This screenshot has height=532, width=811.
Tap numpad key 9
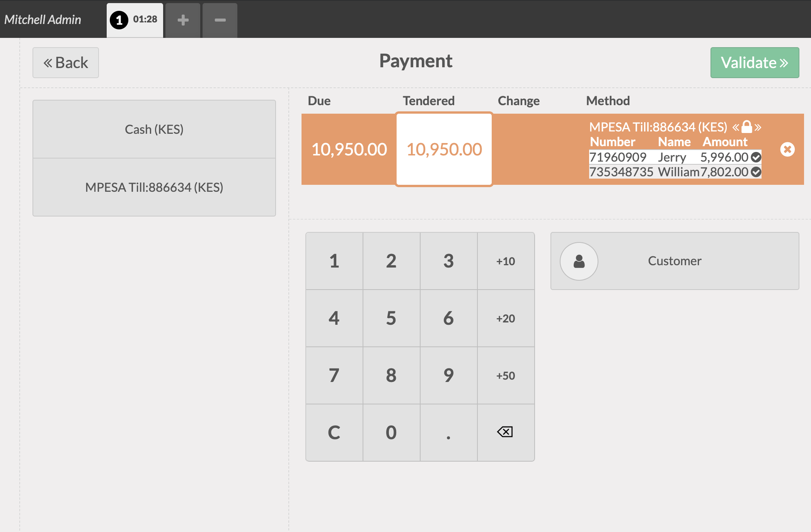448,375
